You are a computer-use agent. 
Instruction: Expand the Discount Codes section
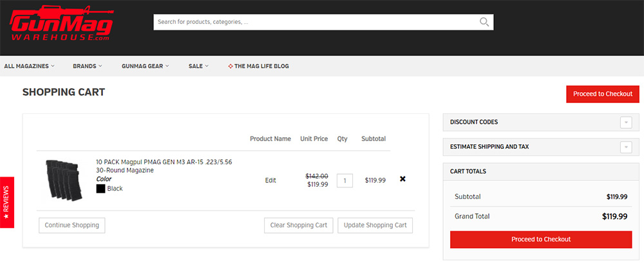625,122
